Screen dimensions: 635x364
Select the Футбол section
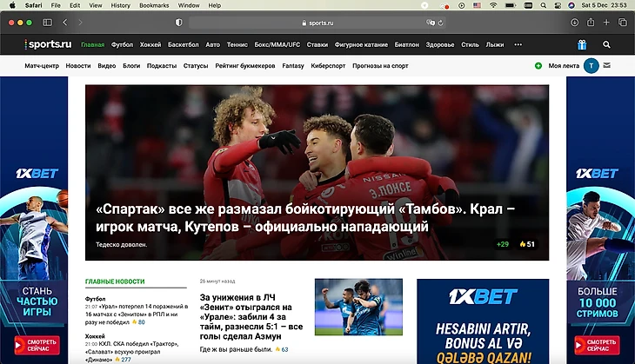[122, 44]
